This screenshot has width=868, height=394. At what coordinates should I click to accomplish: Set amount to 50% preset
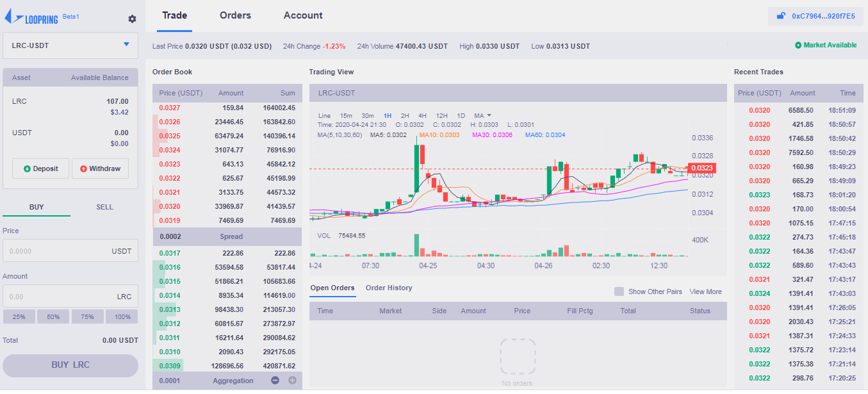53,317
